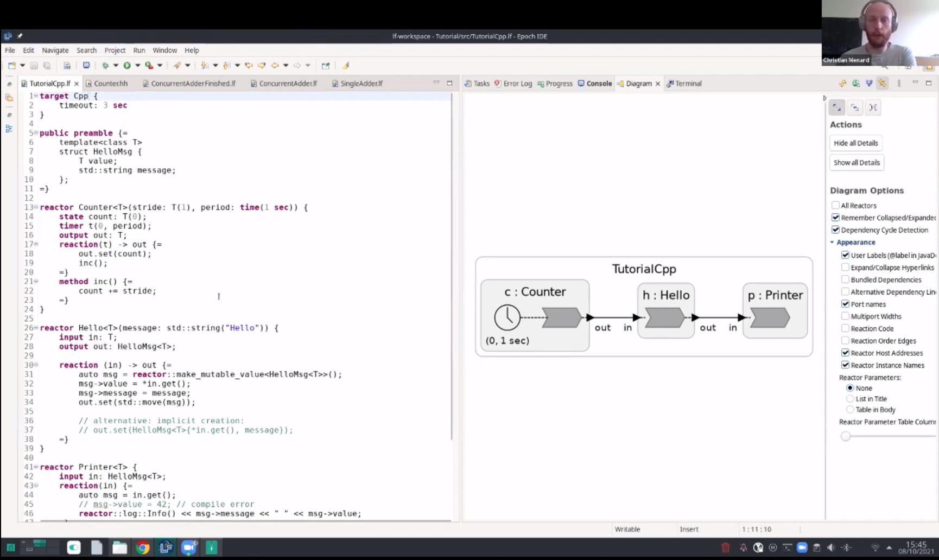The height and width of the screenshot is (560, 939).
Task: Click the Reactor Parameter Table Columns slider handle
Action: (x=845, y=436)
